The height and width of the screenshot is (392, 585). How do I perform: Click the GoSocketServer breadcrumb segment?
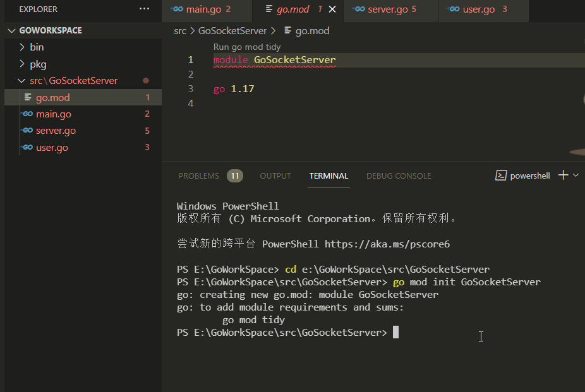coord(232,31)
